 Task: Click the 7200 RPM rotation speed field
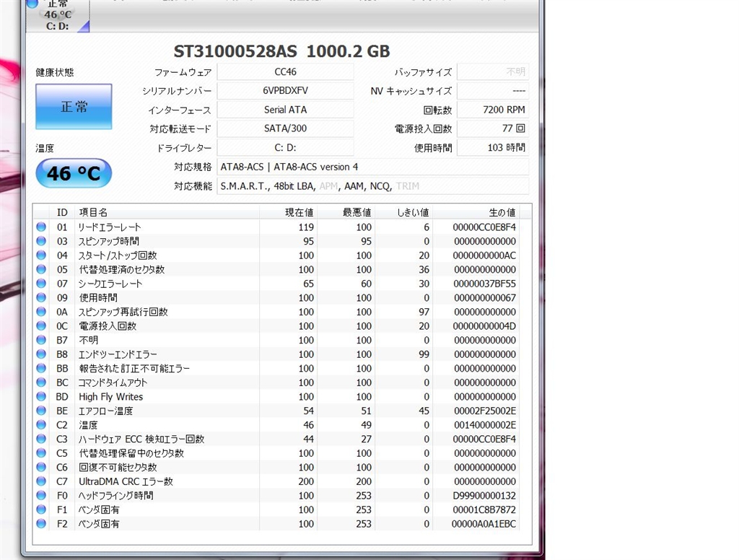pyautogui.click(x=492, y=110)
